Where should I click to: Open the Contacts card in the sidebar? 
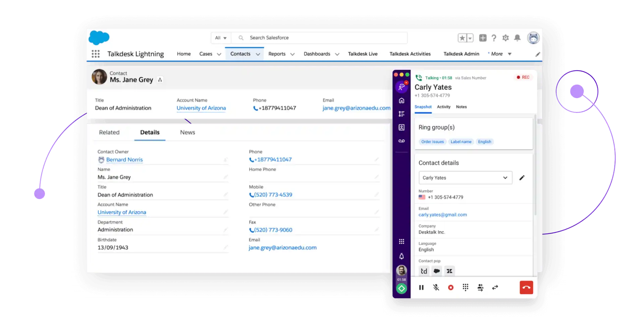click(401, 127)
